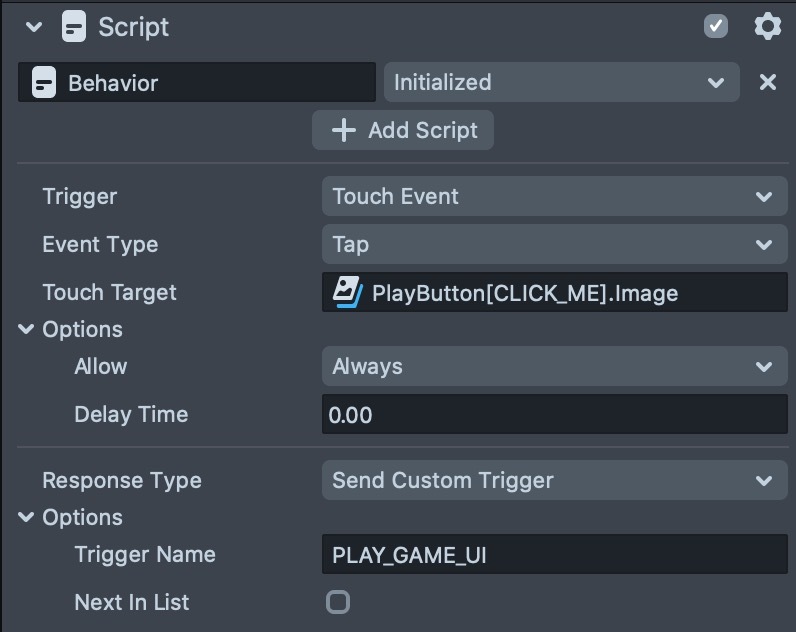Open the Script component settings gear

pos(767,27)
